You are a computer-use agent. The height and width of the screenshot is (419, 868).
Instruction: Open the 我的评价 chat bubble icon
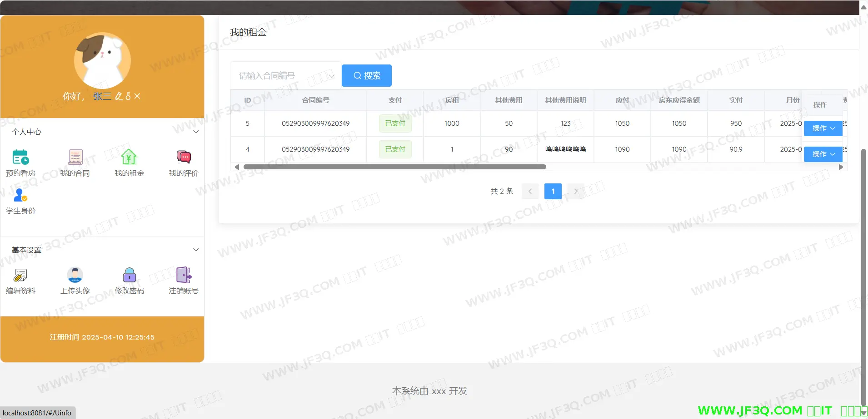pos(184,157)
